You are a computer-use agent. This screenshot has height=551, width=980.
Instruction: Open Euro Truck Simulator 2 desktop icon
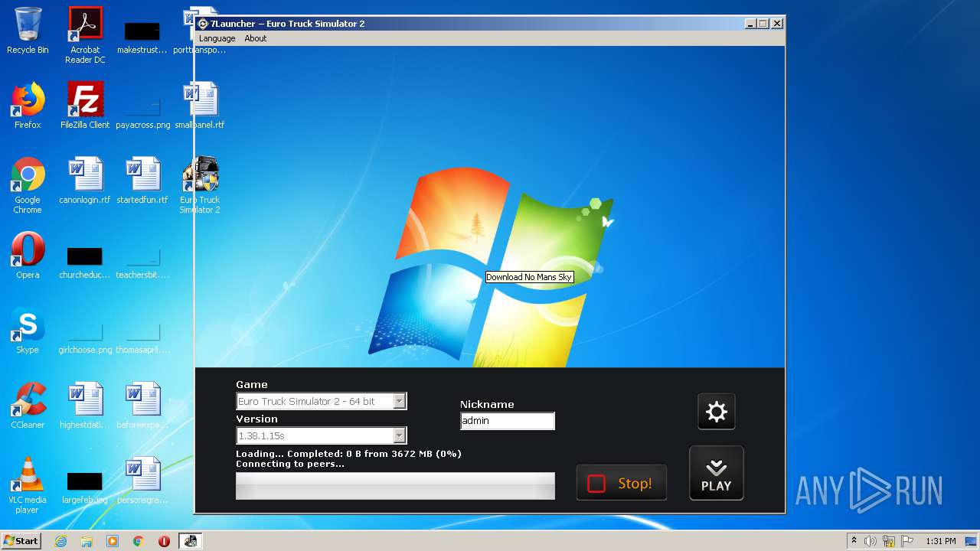pyautogui.click(x=200, y=185)
